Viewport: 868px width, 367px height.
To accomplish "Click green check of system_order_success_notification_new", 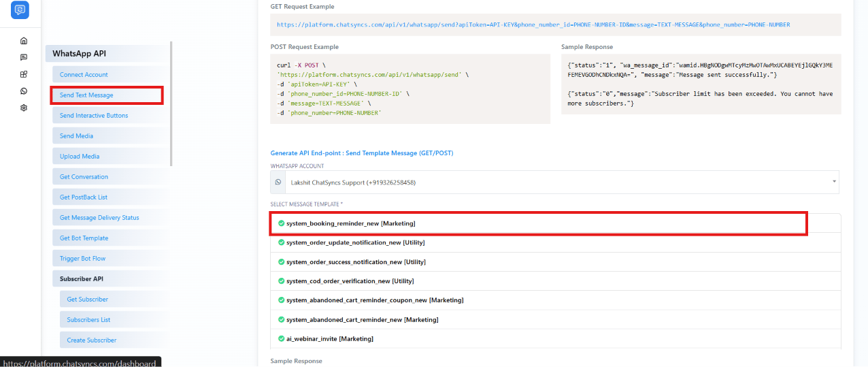I will pos(281,261).
